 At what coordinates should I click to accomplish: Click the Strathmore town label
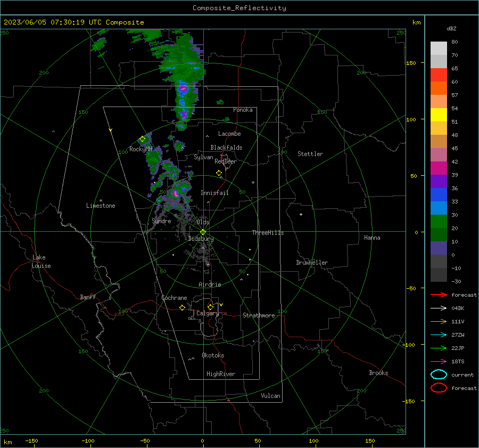[x=259, y=315]
